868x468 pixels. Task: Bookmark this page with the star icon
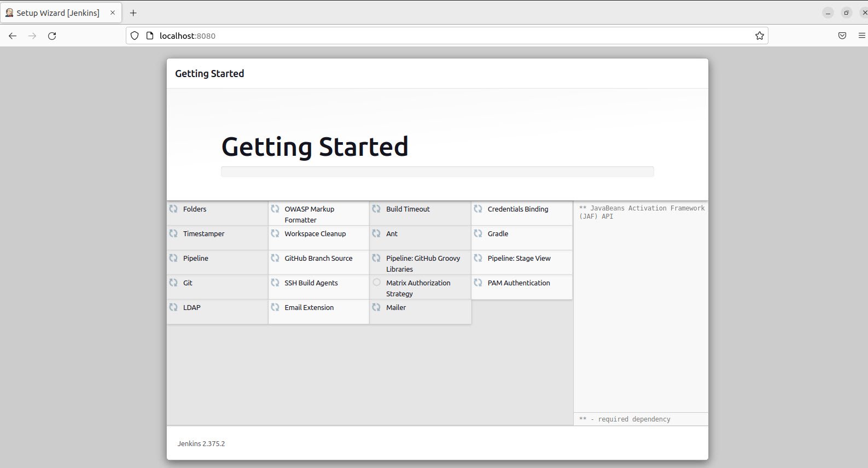pyautogui.click(x=760, y=36)
